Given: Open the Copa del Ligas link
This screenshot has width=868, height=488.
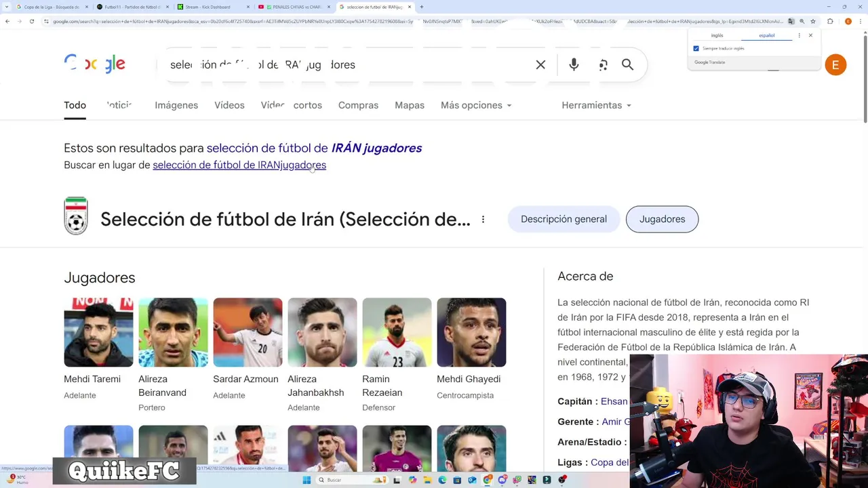Looking at the screenshot, I should (610, 462).
